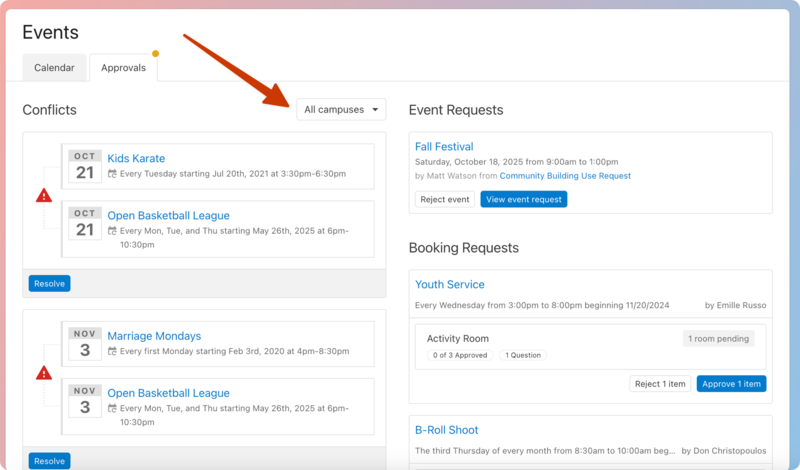Click the 1 Question badge on Activity Room
Viewport: 800px width, 470px height.
click(x=523, y=355)
